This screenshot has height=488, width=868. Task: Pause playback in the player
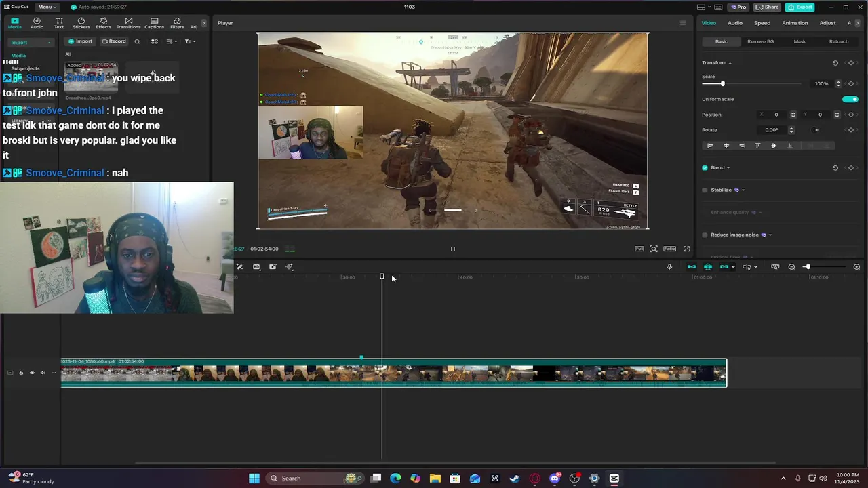click(x=453, y=249)
